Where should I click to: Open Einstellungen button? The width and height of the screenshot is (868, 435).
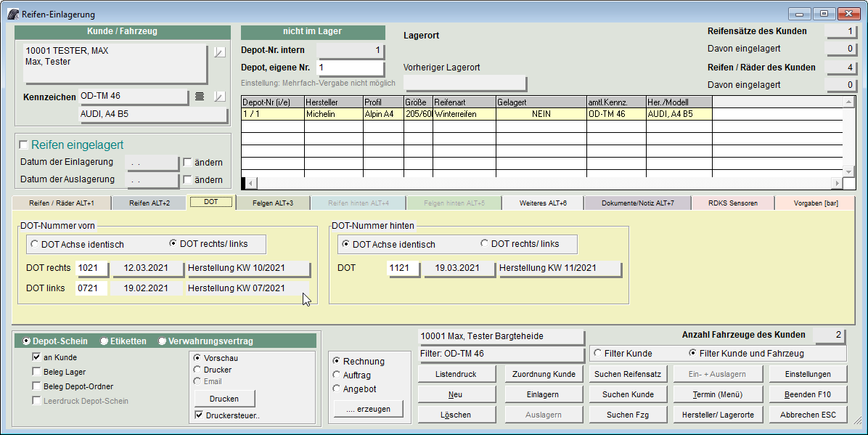(x=808, y=374)
